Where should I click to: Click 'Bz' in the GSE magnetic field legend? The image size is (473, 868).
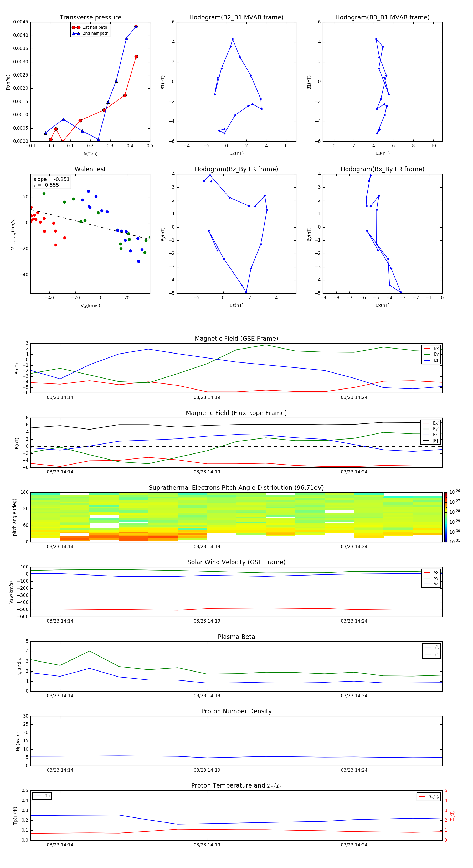(x=436, y=361)
